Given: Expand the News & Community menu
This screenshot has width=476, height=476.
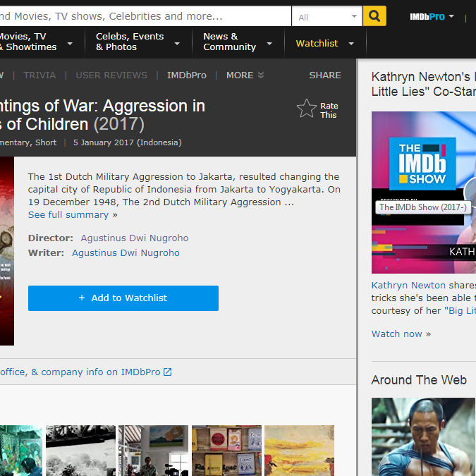Looking at the screenshot, I should (238, 42).
